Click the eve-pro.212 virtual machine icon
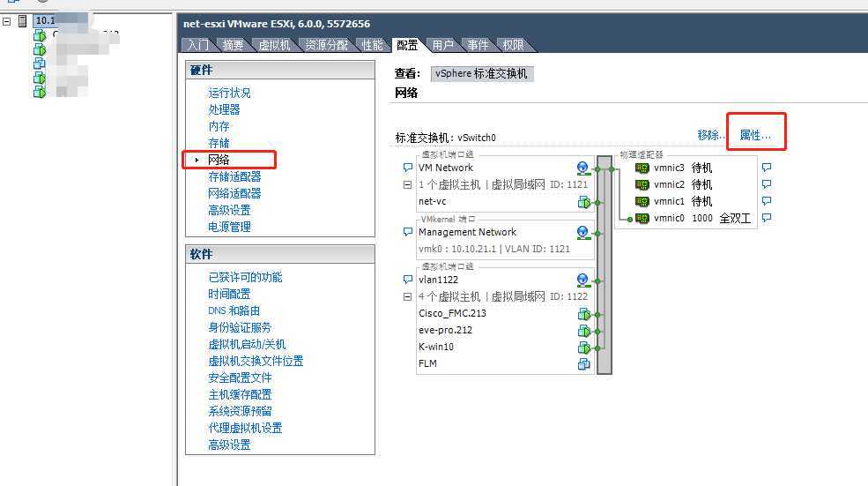Image resolution: width=868 pixels, height=486 pixels. click(584, 330)
